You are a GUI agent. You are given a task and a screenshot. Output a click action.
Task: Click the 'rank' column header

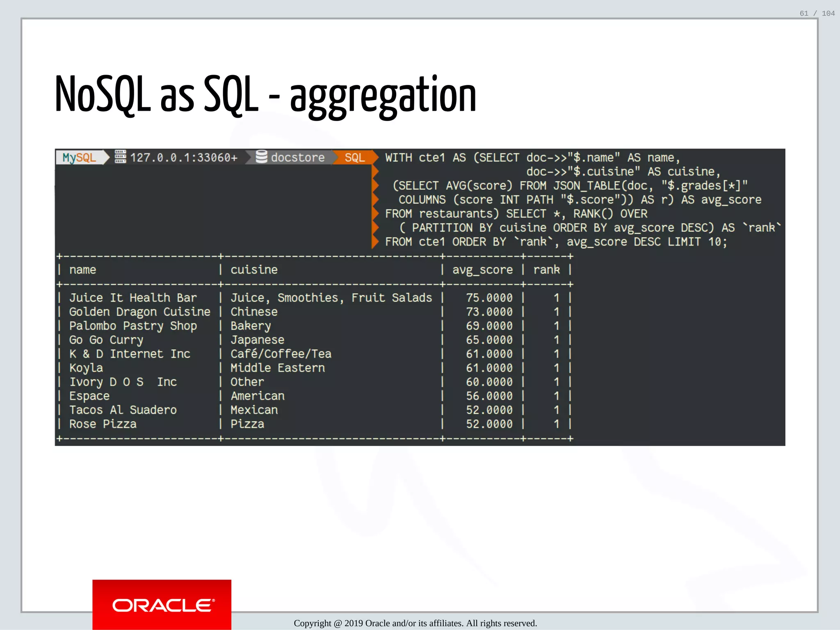point(546,270)
